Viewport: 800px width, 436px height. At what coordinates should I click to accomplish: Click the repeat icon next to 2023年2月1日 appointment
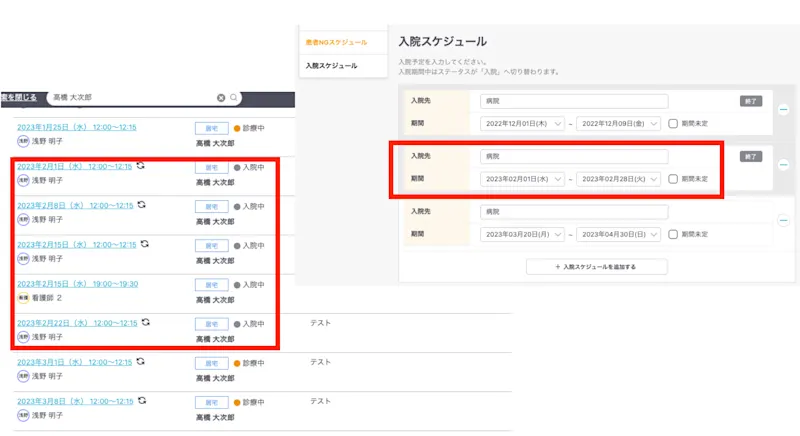140,166
